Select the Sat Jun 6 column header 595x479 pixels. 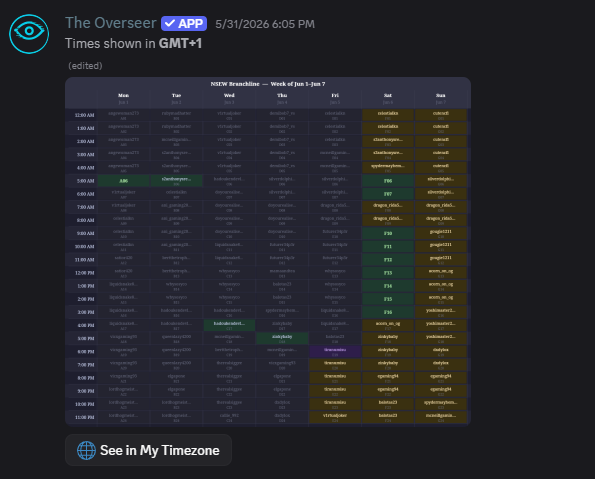point(388,99)
